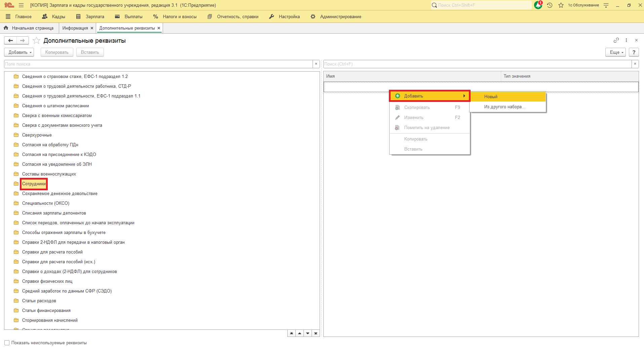644x351 pixels.
Task: Clear the right Поиск (Ctrl+F) field
Action: click(635, 64)
